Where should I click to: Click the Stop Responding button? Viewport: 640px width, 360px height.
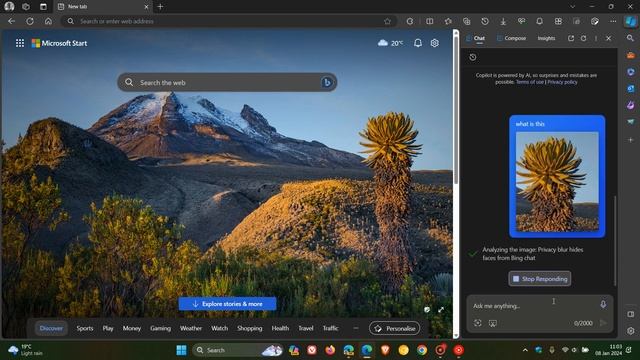tap(540, 279)
